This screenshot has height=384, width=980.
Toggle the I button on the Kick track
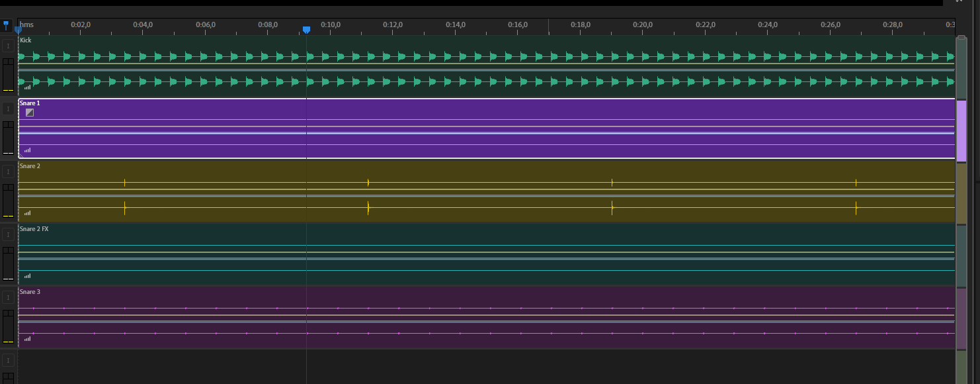[x=8, y=46]
